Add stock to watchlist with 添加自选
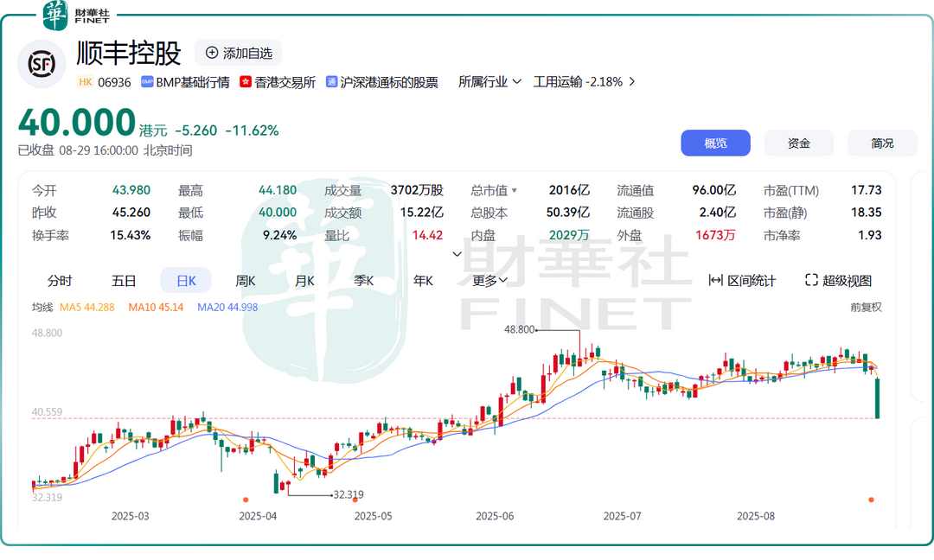 [x=239, y=53]
